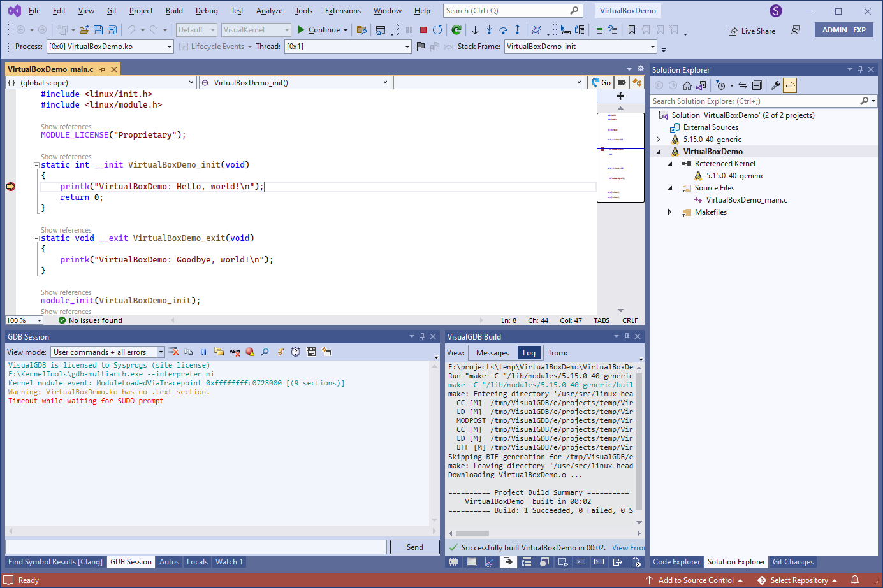Open the Debug menu
This screenshot has height=588, width=883.
click(x=207, y=11)
